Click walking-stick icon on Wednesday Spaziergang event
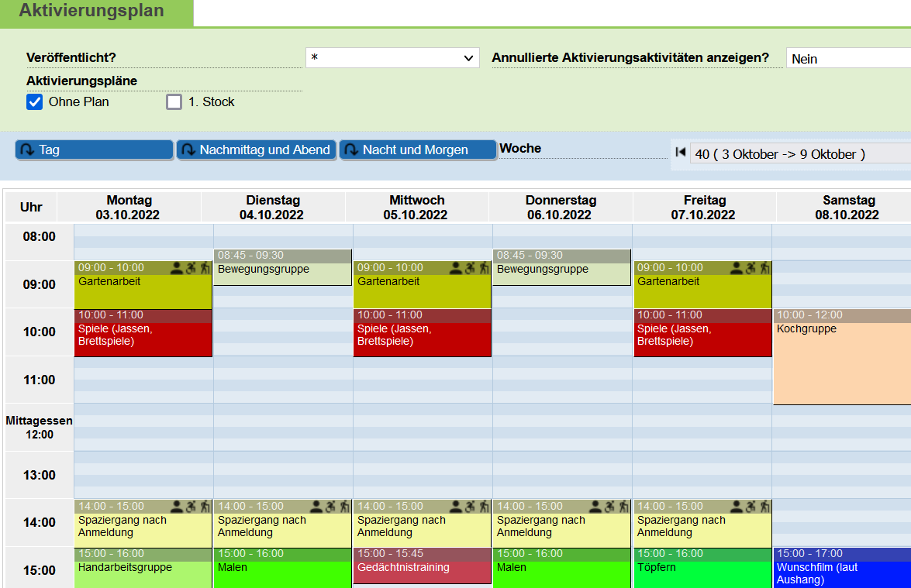 [485, 507]
